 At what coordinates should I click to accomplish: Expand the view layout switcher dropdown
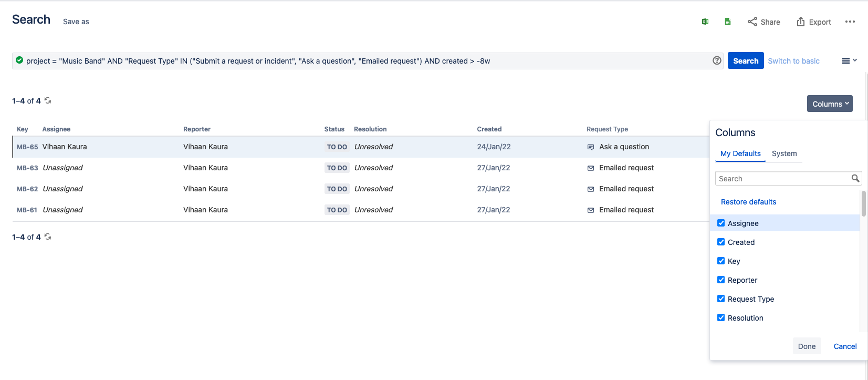tap(849, 61)
